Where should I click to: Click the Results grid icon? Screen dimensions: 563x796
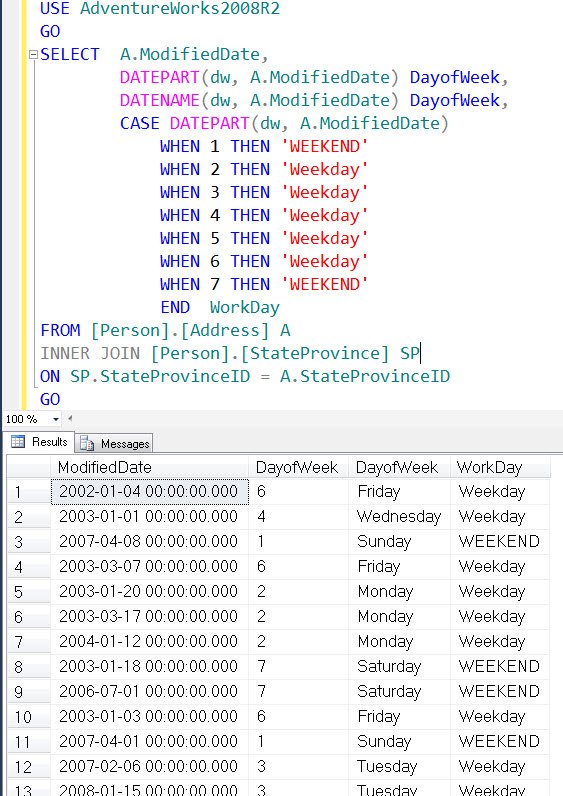(18, 442)
